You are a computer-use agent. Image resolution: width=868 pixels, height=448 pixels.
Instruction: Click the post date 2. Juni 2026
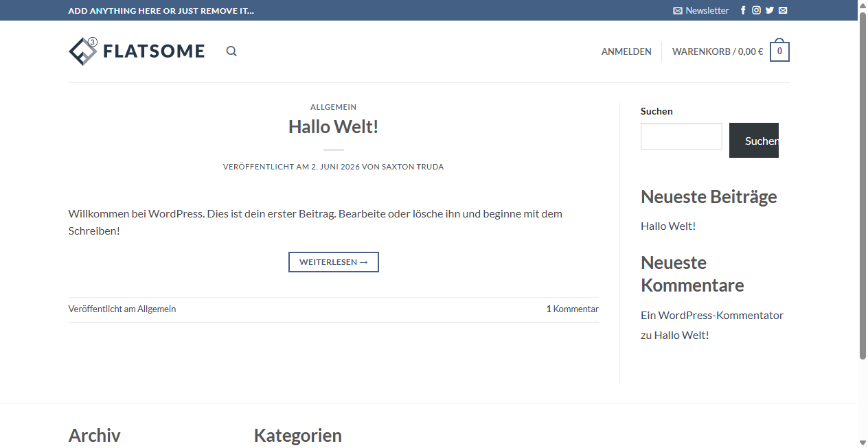tap(335, 167)
